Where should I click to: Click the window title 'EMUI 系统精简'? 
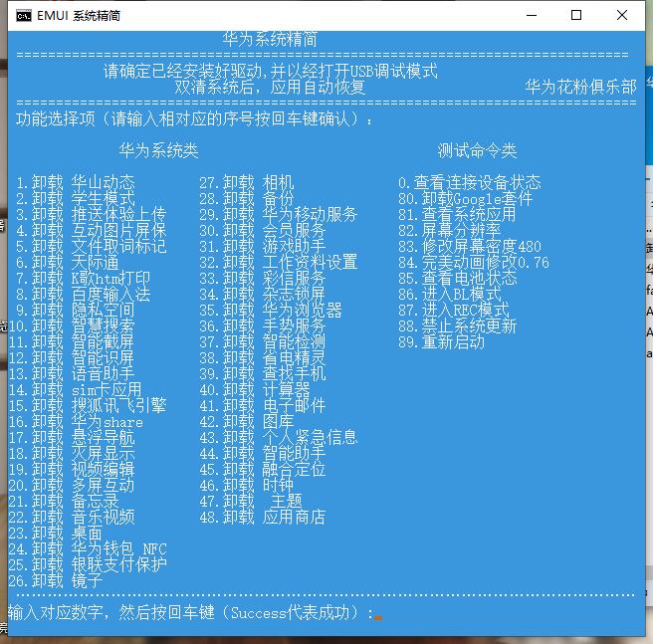79,16
